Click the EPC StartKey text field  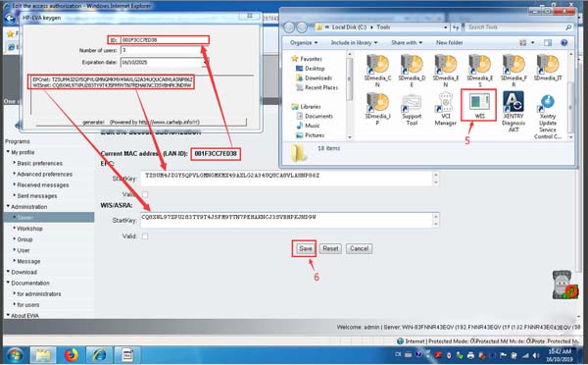coord(287,179)
